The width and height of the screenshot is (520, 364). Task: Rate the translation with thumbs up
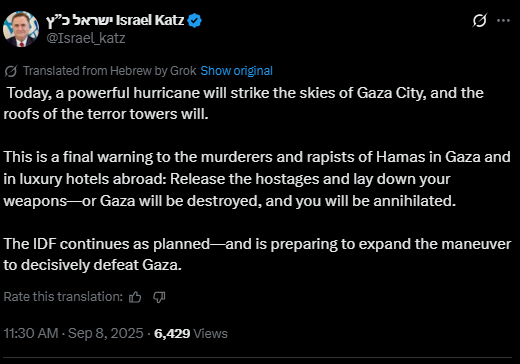(x=135, y=297)
